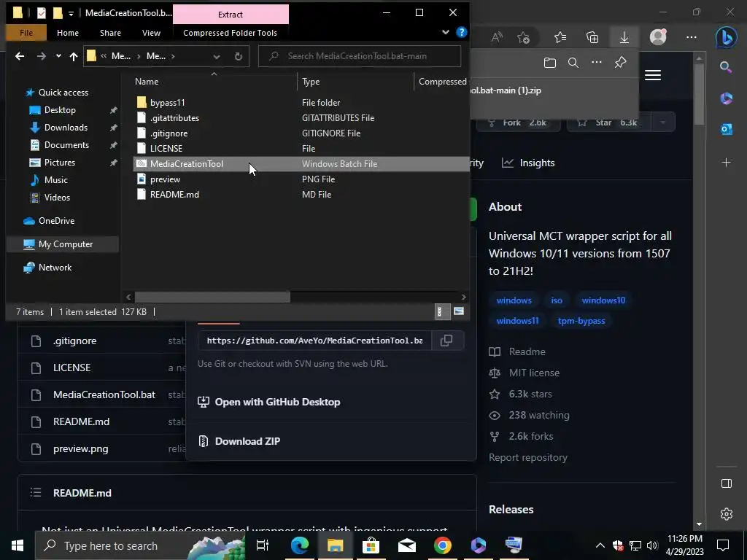Select preview PNG file

tap(165, 179)
